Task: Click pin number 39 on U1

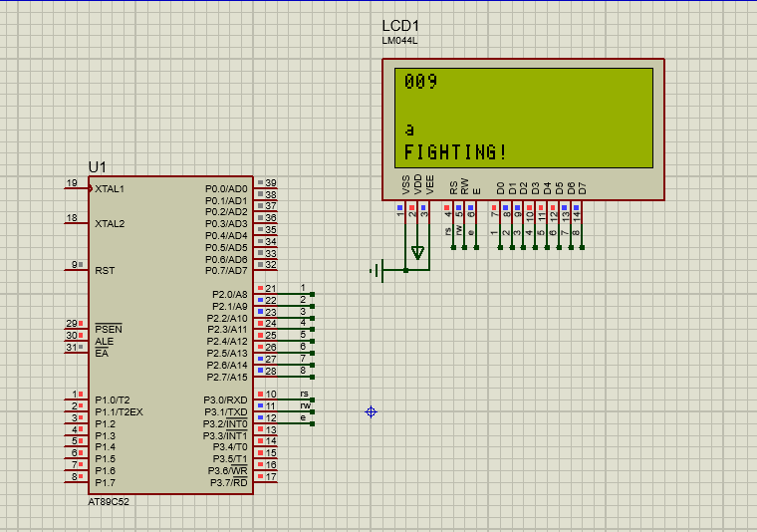Action: click(x=271, y=183)
